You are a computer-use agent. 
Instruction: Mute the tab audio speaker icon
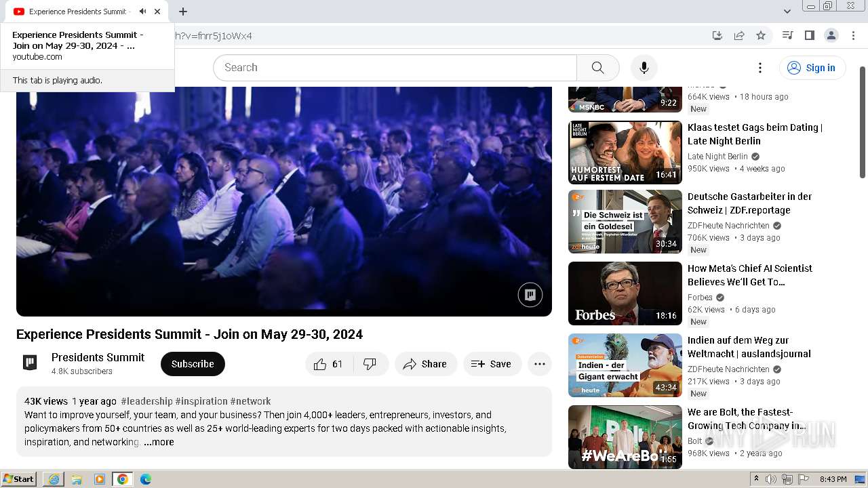142,12
